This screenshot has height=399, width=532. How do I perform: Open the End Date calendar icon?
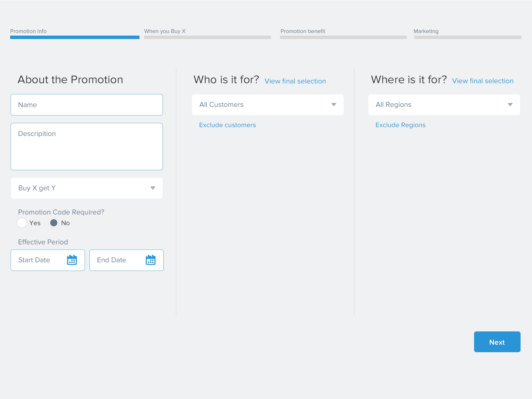[151, 260]
